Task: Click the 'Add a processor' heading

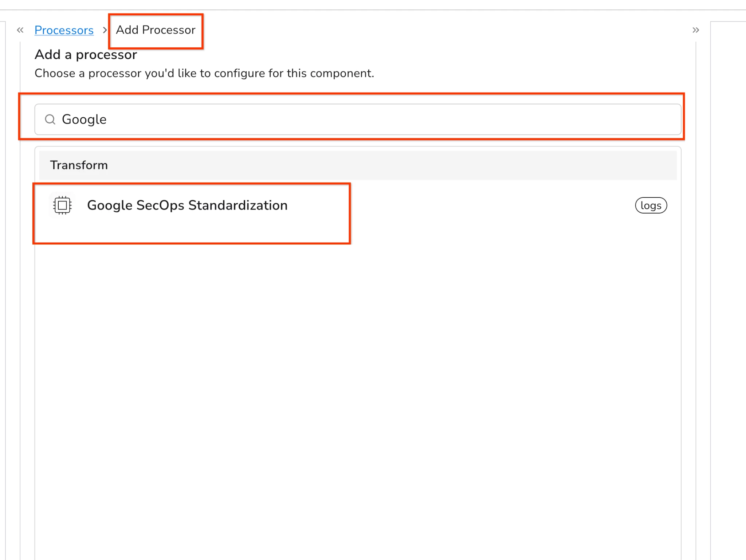Action: [x=86, y=55]
